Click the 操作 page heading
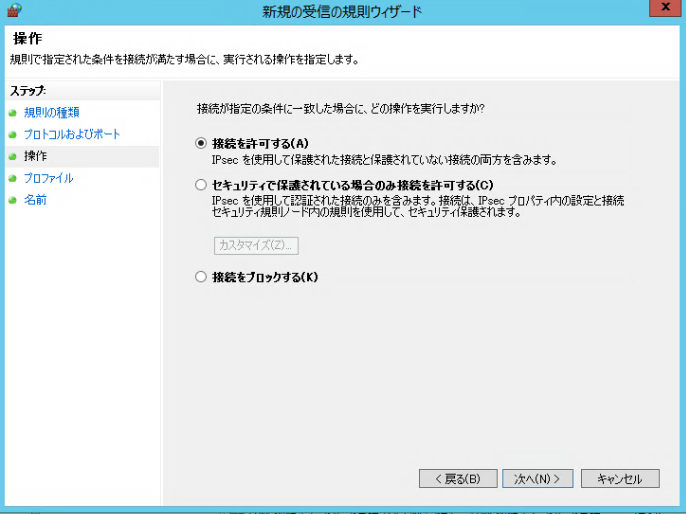 click(28, 38)
